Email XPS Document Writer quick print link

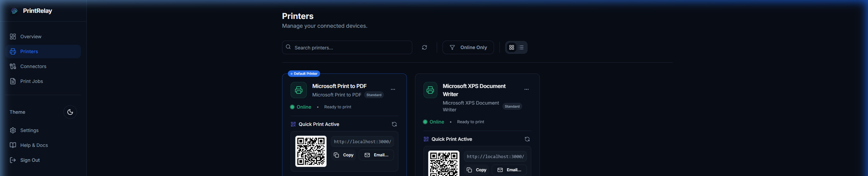point(509,170)
